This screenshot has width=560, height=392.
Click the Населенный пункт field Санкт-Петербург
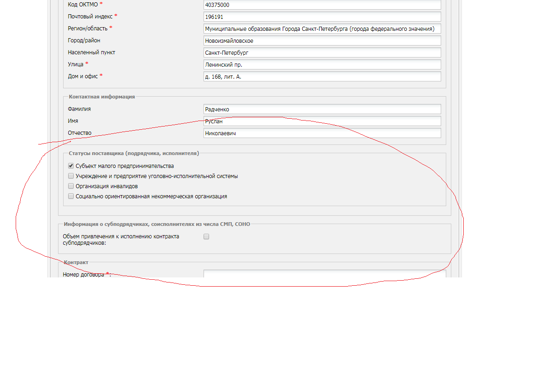322,52
